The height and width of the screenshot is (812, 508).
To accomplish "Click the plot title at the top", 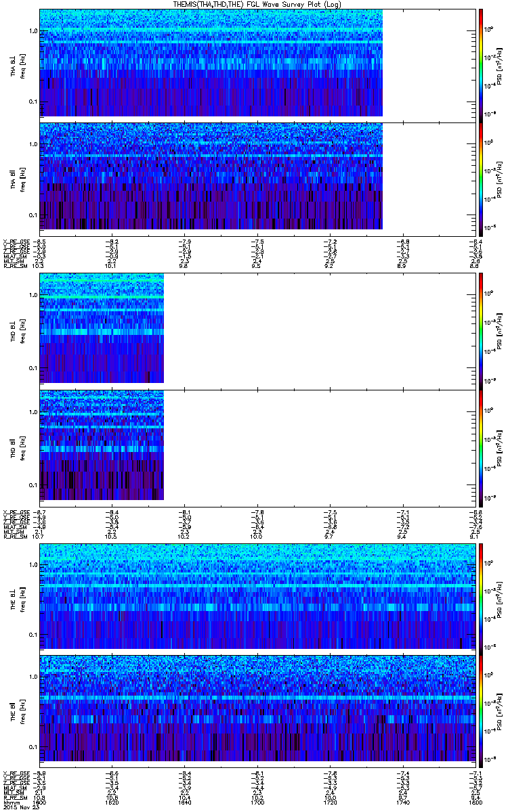I will (258, 5).
